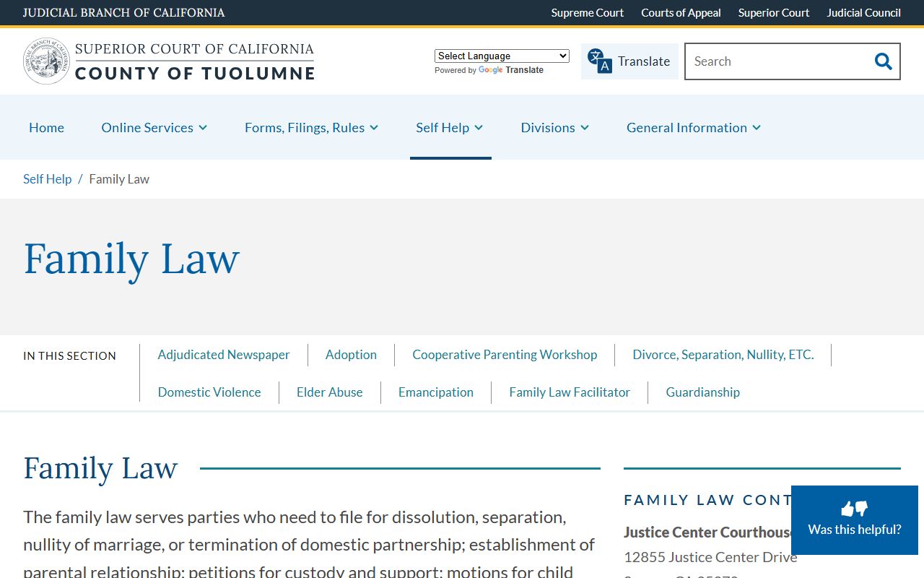This screenshot has width=924, height=578.
Task: Click the thumbs up/down helpful icon
Action: [x=855, y=509]
